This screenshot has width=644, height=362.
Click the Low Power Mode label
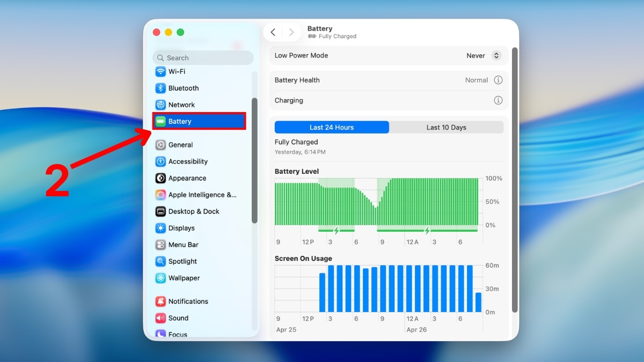(302, 55)
